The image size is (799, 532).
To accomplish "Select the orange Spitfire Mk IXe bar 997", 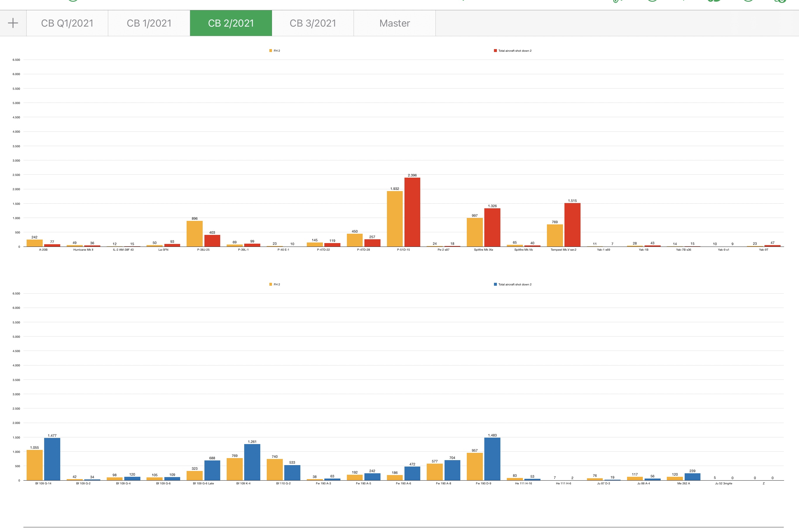I will (x=475, y=233).
